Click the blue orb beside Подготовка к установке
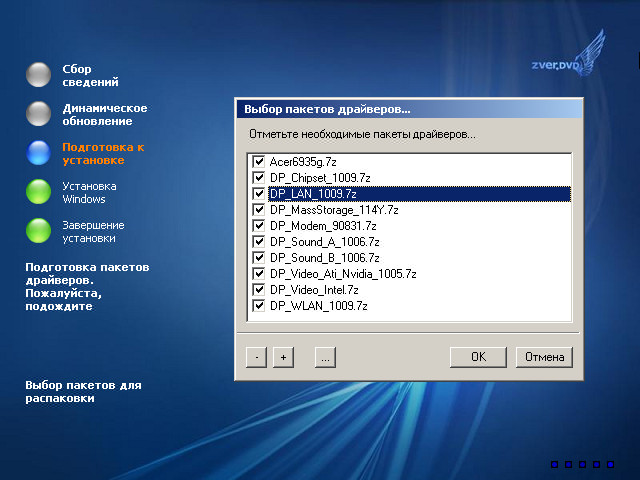This screenshot has height=480, width=640. (x=38, y=153)
